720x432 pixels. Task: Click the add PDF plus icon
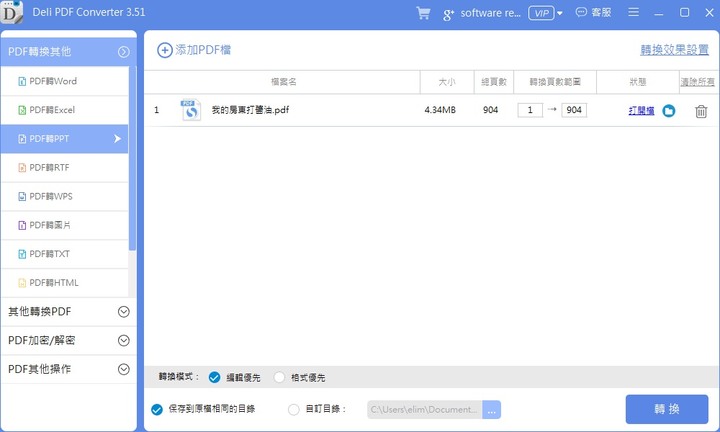pos(165,50)
